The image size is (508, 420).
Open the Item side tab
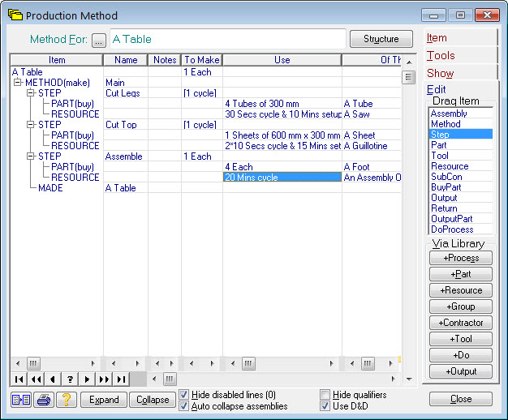[460, 38]
